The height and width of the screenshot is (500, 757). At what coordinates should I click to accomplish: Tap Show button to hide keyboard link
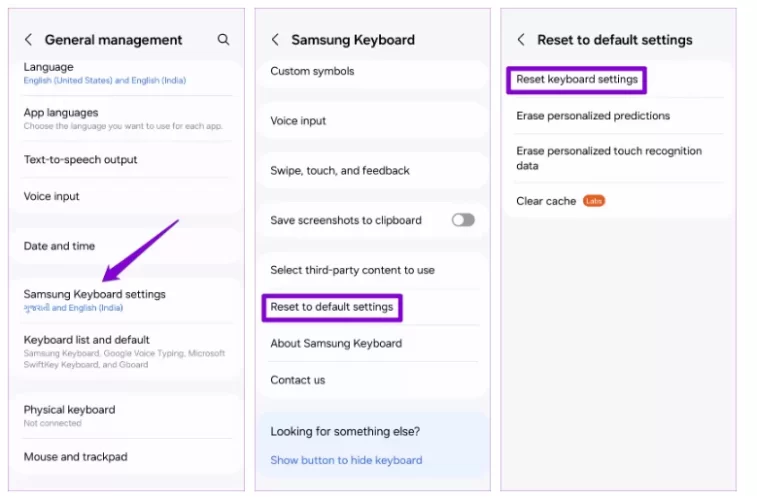point(346,460)
